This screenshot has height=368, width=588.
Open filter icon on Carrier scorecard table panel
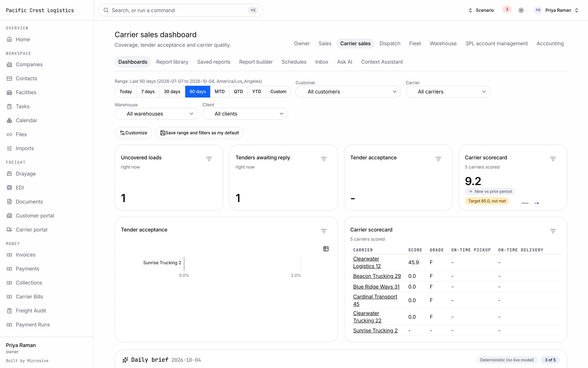[553, 231]
